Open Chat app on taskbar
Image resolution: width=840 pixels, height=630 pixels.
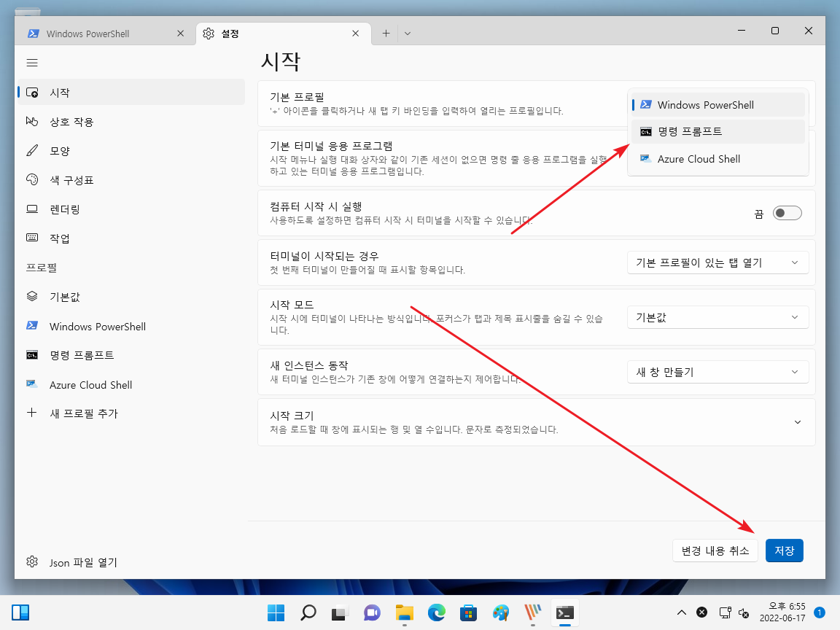click(x=373, y=612)
